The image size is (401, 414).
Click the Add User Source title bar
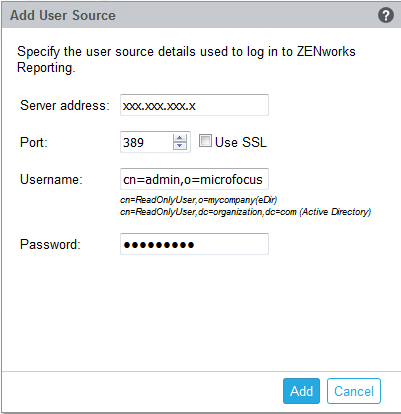pos(201,15)
